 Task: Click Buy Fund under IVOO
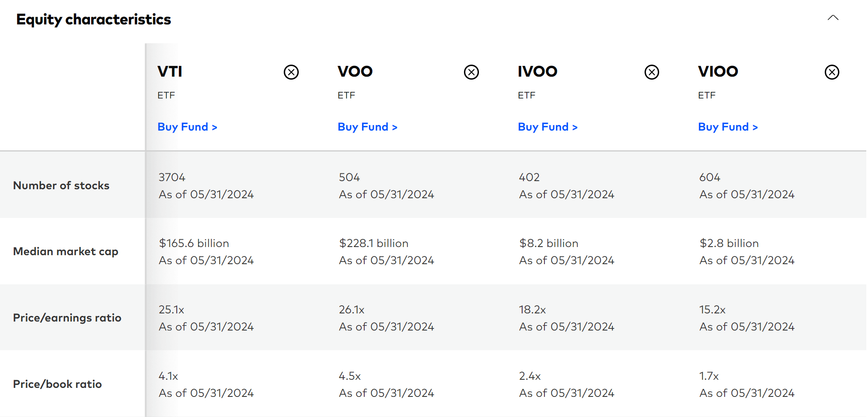point(547,127)
